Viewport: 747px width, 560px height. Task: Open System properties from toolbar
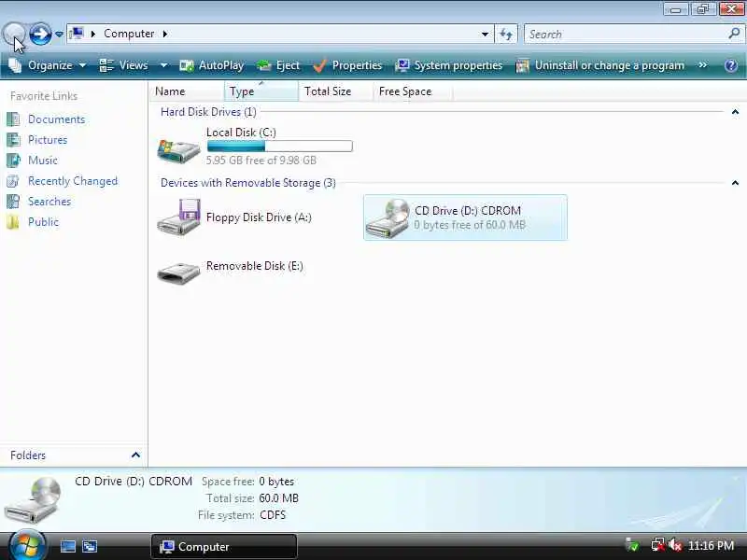point(449,65)
